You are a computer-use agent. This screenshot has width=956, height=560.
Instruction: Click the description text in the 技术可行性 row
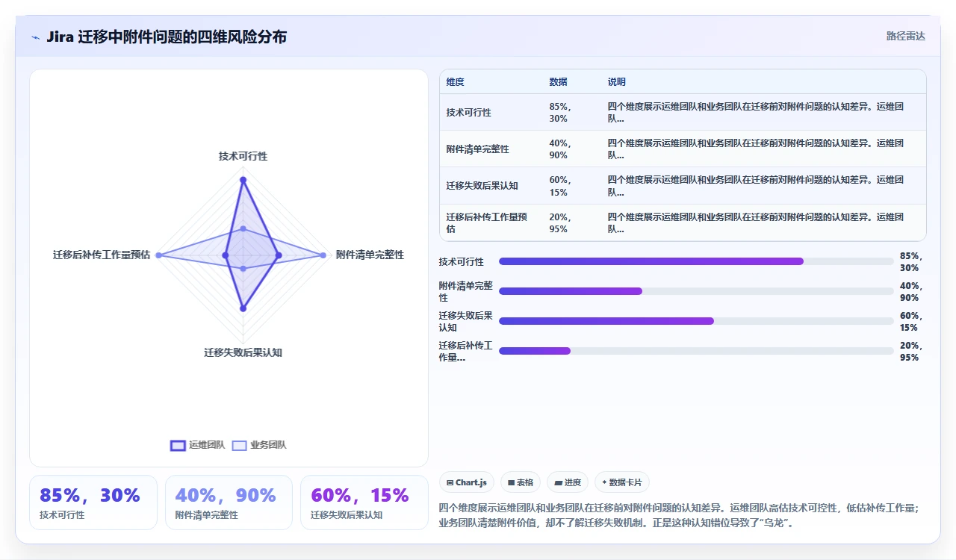[x=755, y=112]
